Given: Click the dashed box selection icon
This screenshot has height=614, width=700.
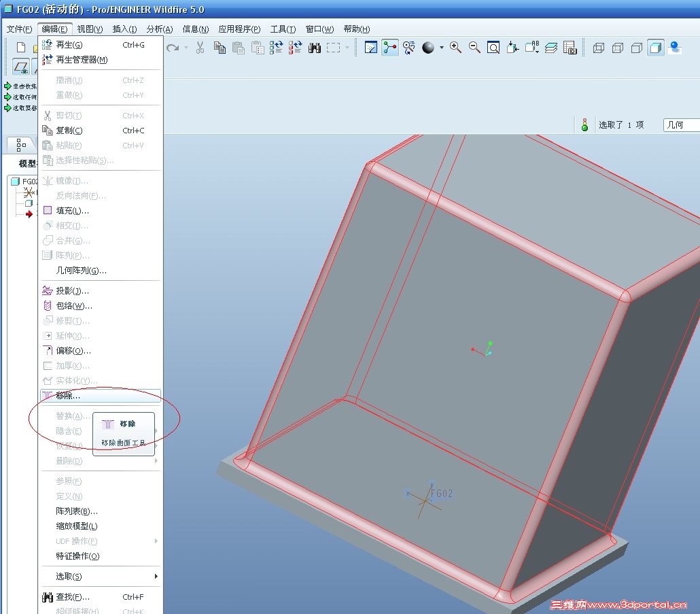Looking at the screenshot, I should pyautogui.click(x=333, y=48).
